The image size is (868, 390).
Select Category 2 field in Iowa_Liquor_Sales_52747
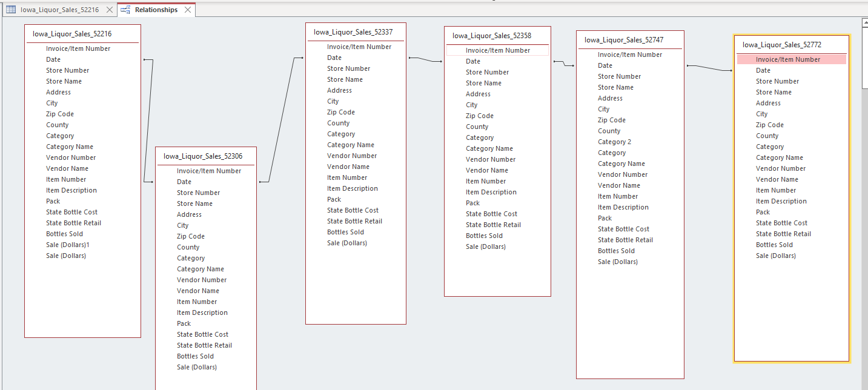614,142
